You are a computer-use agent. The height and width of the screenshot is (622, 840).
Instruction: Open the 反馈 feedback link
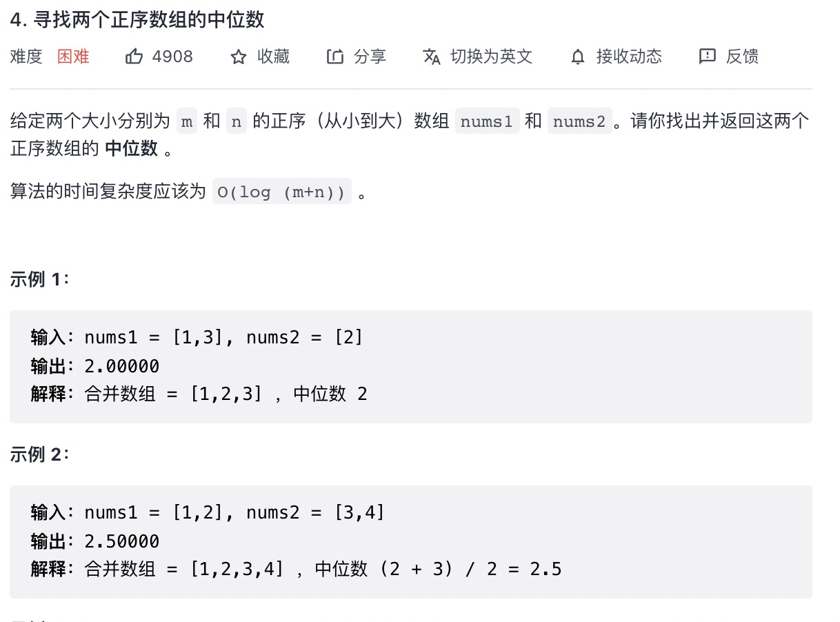(742, 57)
